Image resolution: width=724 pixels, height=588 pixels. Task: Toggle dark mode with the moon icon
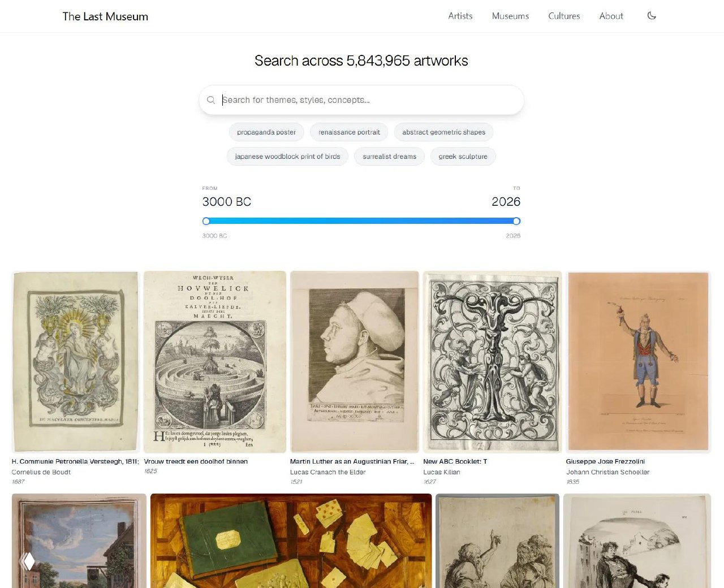pyautogui.click(x=652, y=16)
